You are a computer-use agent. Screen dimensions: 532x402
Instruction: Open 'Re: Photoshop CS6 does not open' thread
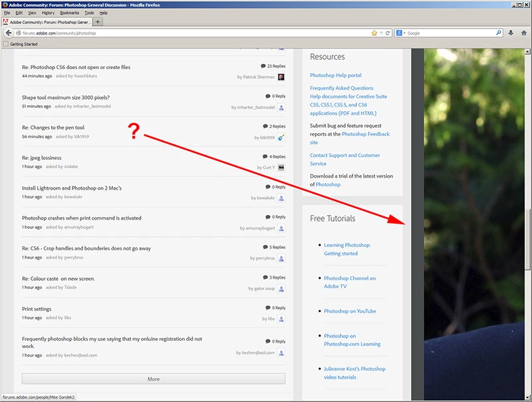pos(76,67)
